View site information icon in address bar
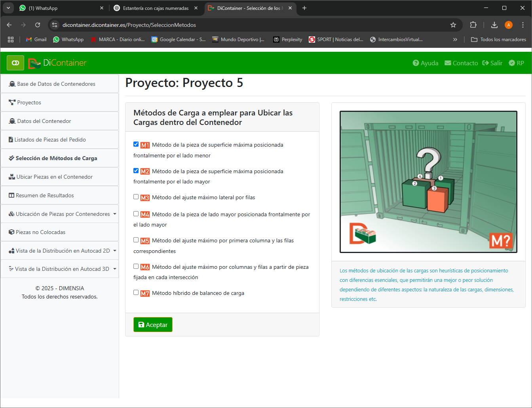The height and width of the screenshot is (408, 532). [x=55, y=25]
